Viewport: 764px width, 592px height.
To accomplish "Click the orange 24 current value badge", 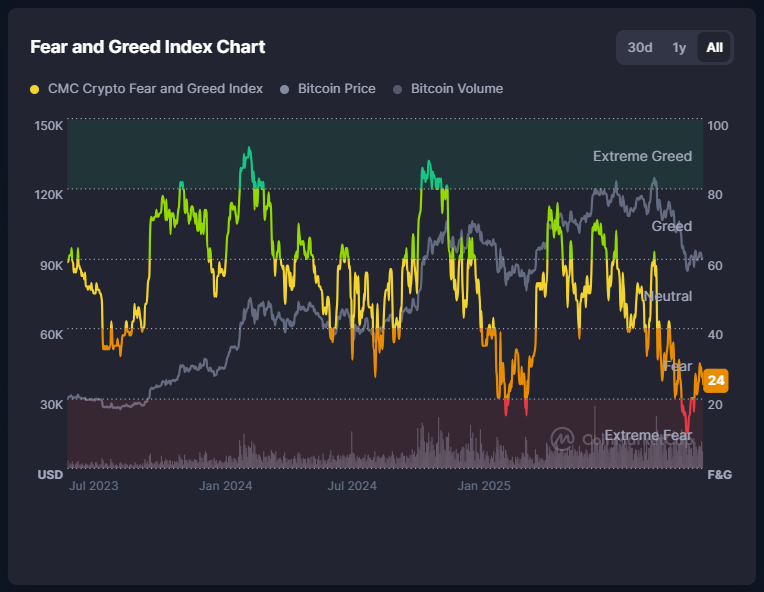I will pyautogui.click(x=716, y=381).
